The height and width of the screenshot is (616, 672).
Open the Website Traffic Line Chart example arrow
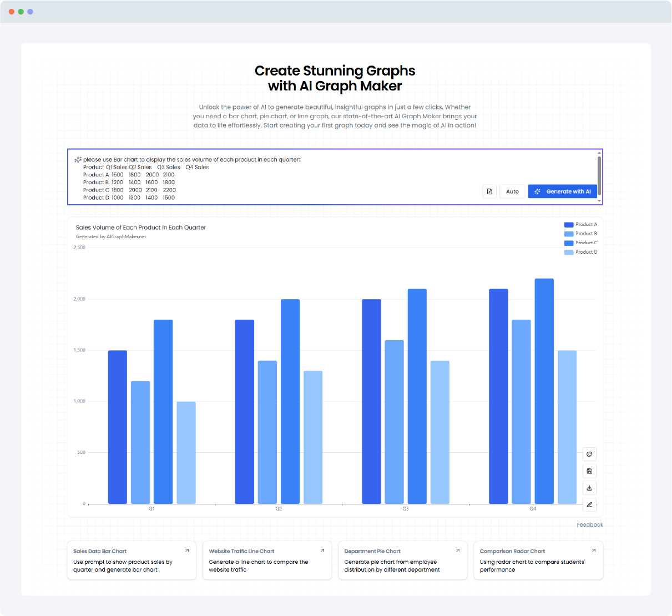(x=322, y=551)
